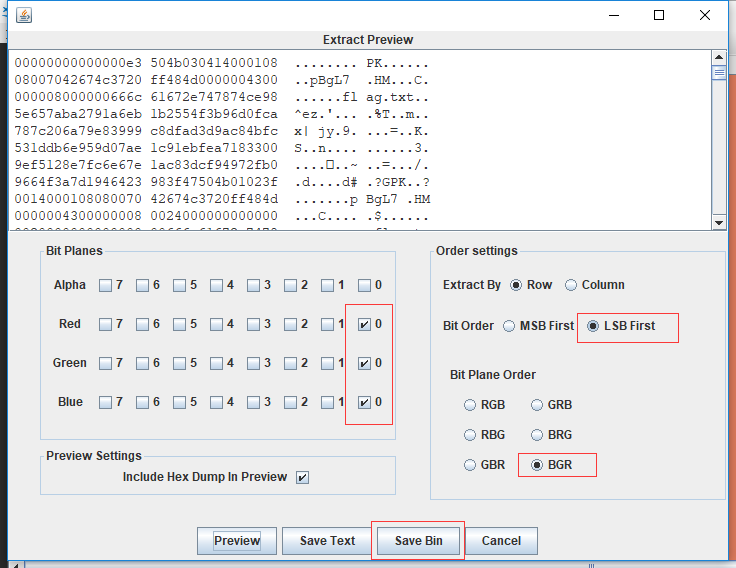This screenshot has width=736, height=568.
Task: Select Extract By Column option
Action: click(x=571, y=285)
